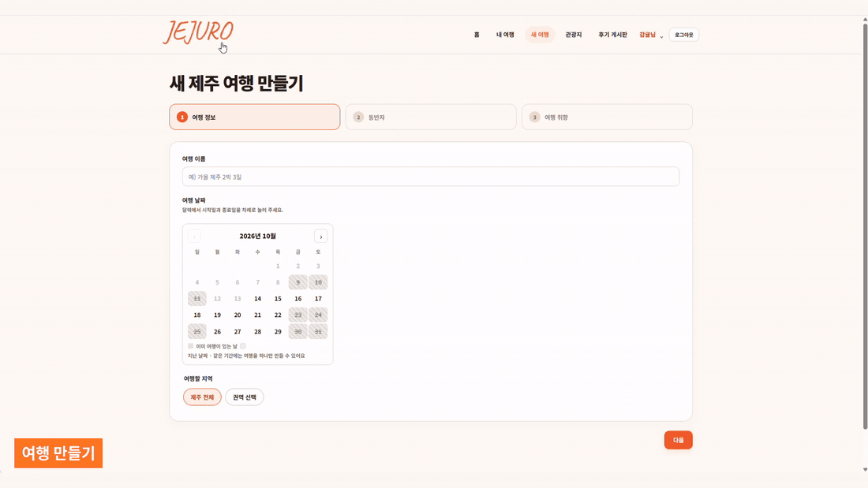Click the booked date October 23
This screenshot has height=488, width=868.
[297, 315]
